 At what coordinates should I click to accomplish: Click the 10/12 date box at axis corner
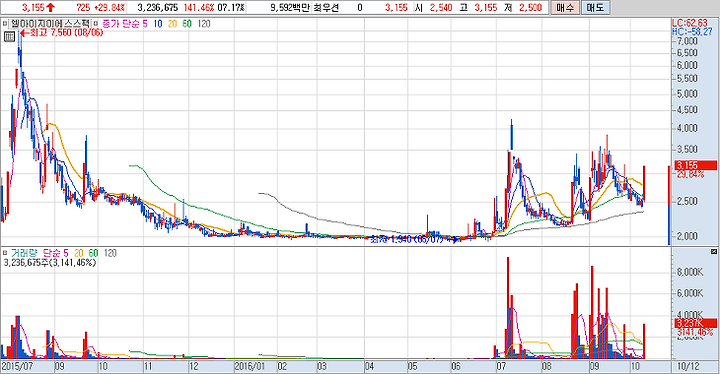689,367
